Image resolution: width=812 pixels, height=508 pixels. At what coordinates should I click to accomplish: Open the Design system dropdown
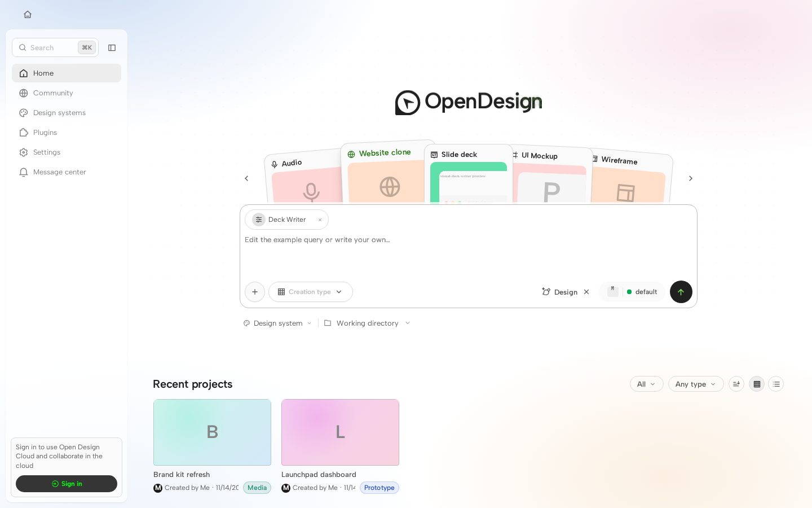[x=277, y=323]
